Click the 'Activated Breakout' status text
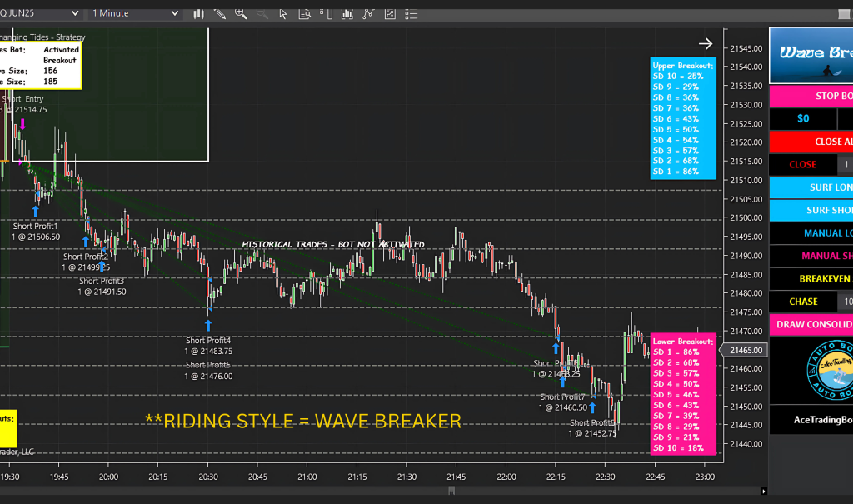 tap(61, 55)
